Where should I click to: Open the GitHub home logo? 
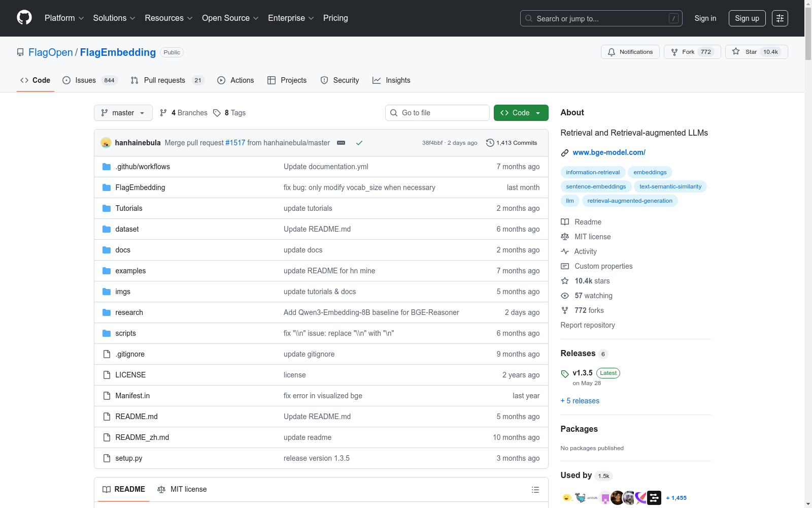[x=24, y=18]
